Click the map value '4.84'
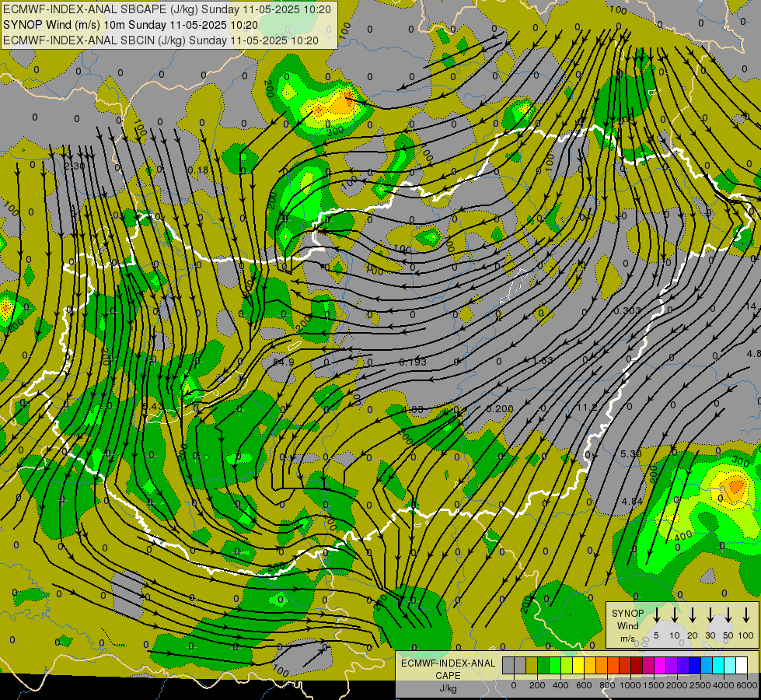 (x=631, y=501)
